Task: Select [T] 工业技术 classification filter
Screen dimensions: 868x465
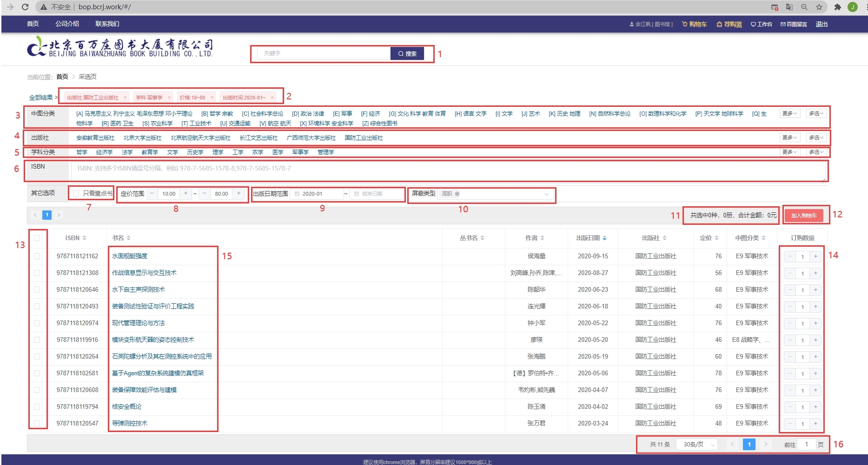Action: point(196,124)
